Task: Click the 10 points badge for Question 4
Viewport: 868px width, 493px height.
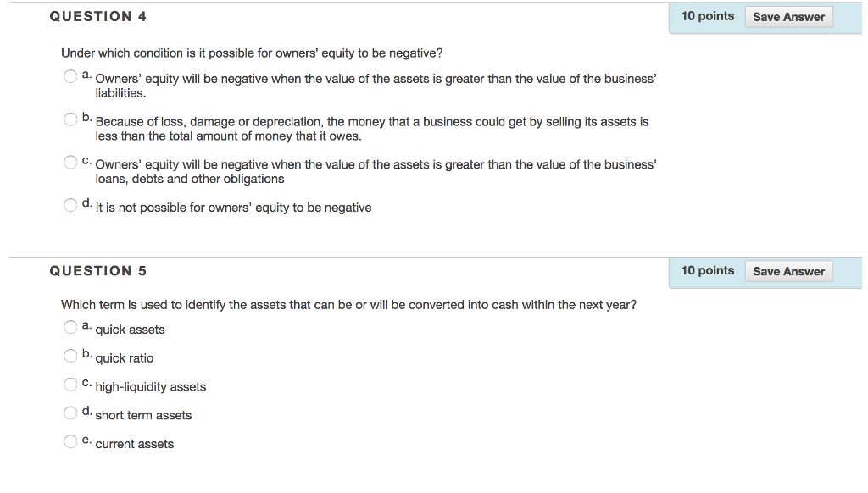Action: point(706,15)
